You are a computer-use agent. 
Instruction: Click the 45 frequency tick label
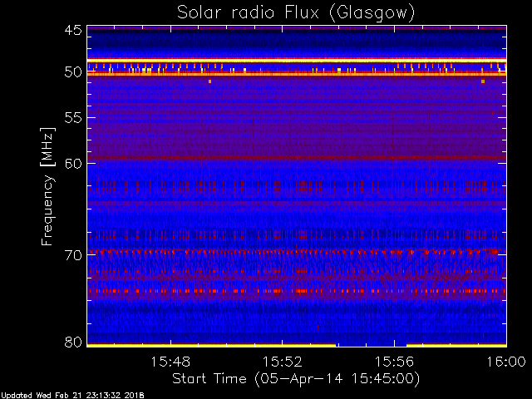point(73,30)
